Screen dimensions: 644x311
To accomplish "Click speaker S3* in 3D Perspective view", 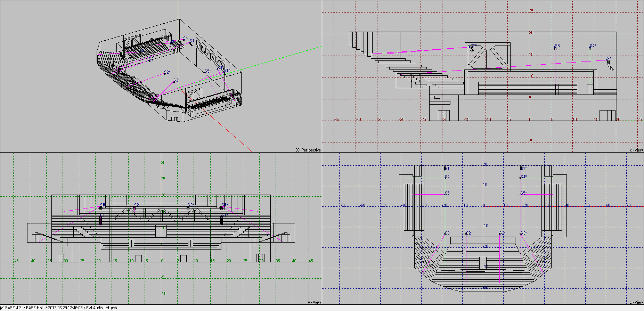I will point(174,82).
